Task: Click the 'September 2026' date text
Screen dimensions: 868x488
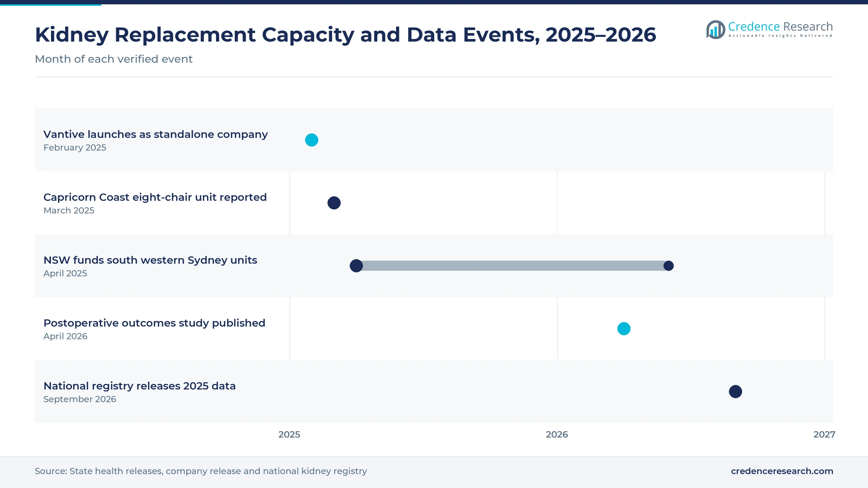Action: click(80, 399)
